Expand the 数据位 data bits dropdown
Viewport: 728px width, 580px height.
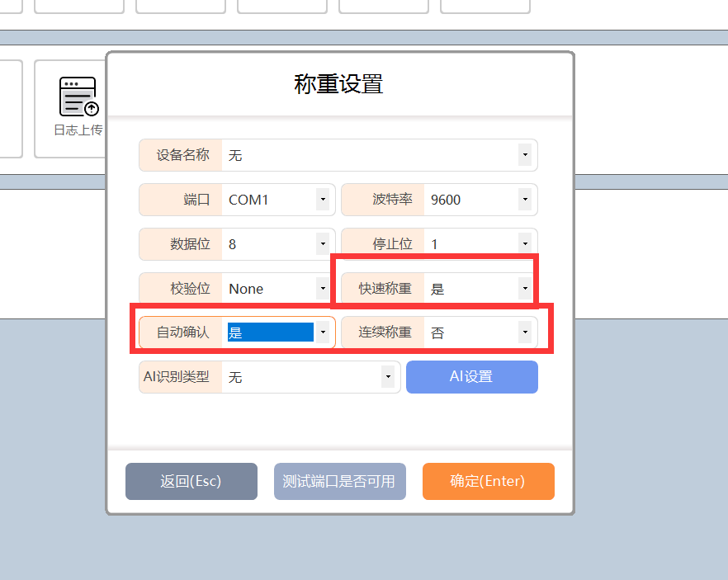[323, 244]
